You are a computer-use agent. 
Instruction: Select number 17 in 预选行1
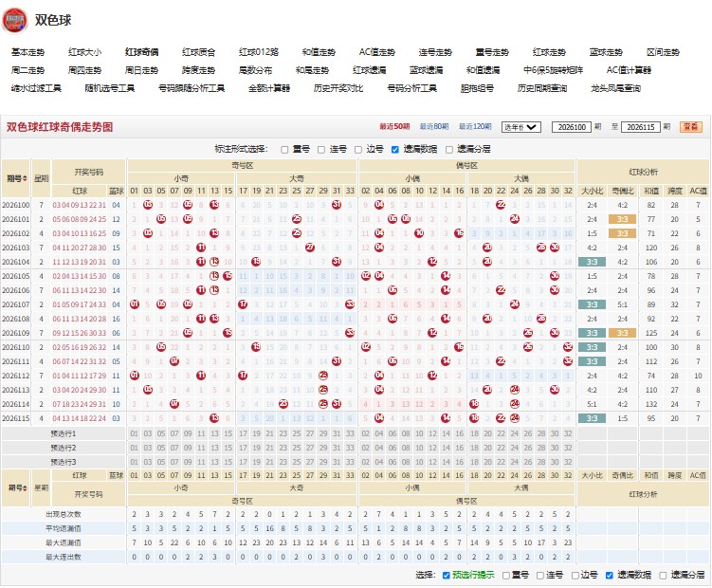point(243,433)
